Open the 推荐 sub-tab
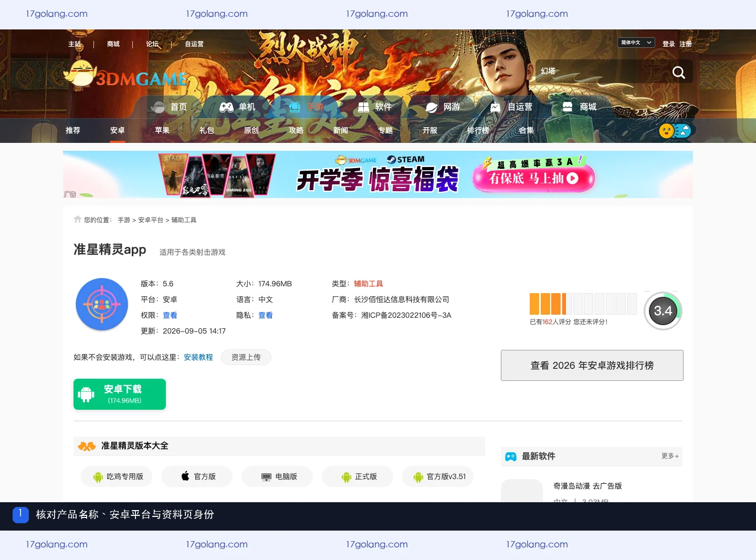This screenshot has height=560, width=756. [73, 130]
